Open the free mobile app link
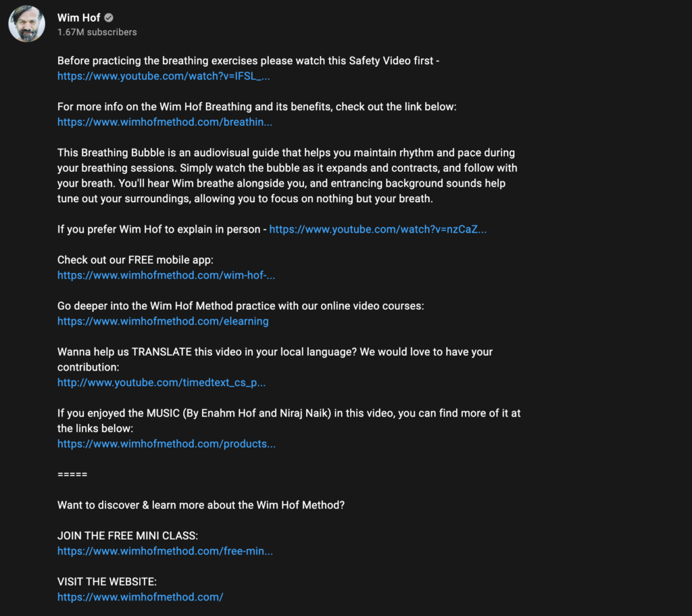This screenshot has height=616, width=692. point(166,275)
